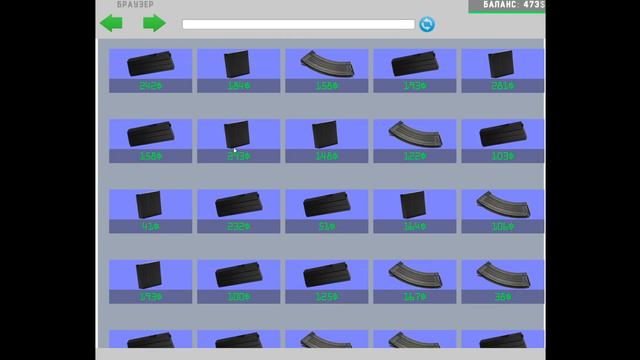Select the long magazine priced 242
The height and width of the screenshot is (360, 640).
pos(150,71)
